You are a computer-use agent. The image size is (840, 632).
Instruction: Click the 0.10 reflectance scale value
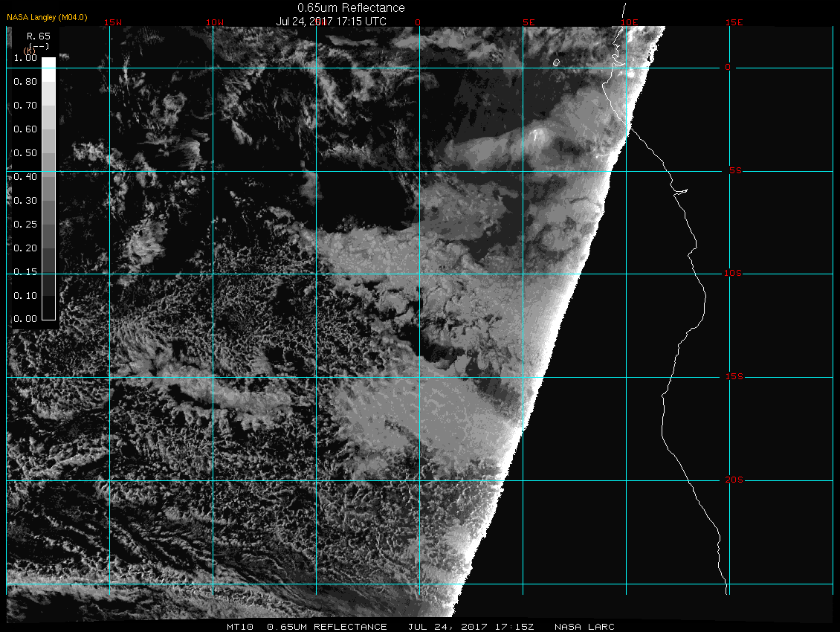[25, 295]
